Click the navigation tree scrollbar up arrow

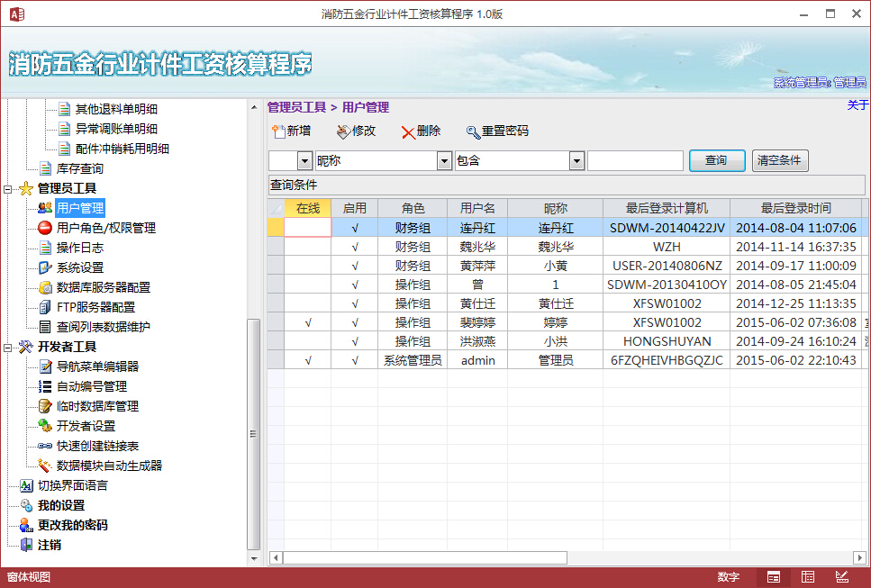[254, 107]
